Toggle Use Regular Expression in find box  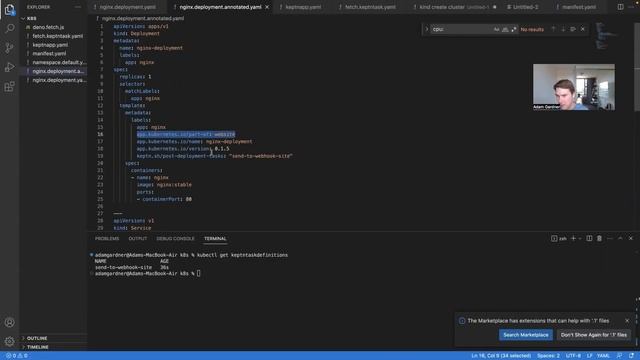point(513,29)
